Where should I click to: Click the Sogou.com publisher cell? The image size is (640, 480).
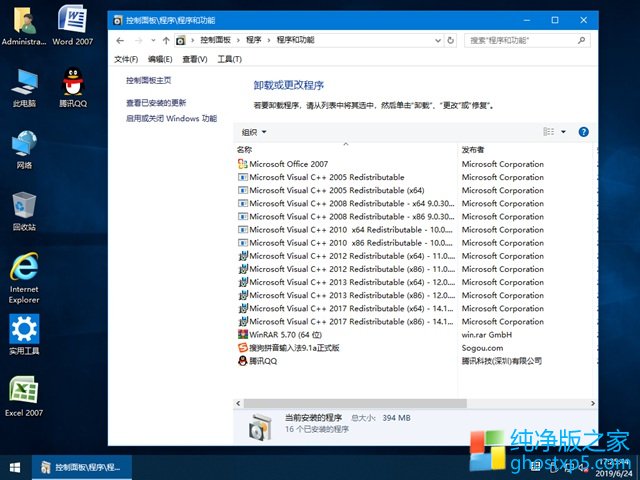[x=482, y=348]
